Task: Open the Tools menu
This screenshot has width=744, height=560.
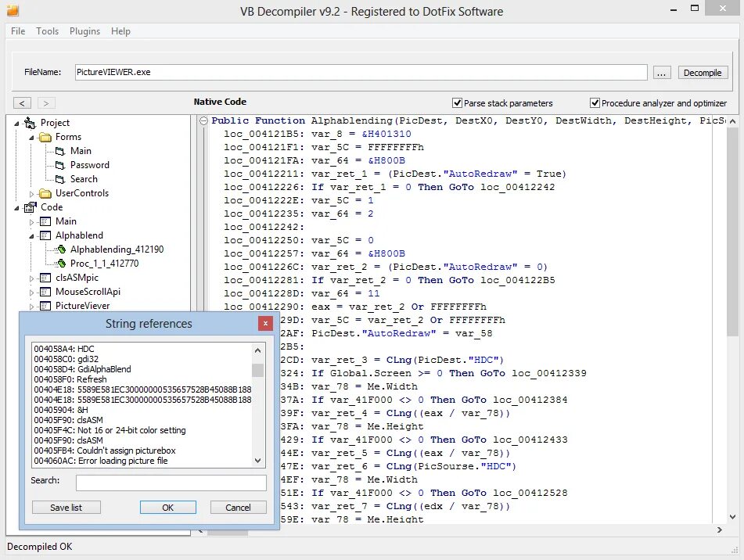Action: pos(48,31)
